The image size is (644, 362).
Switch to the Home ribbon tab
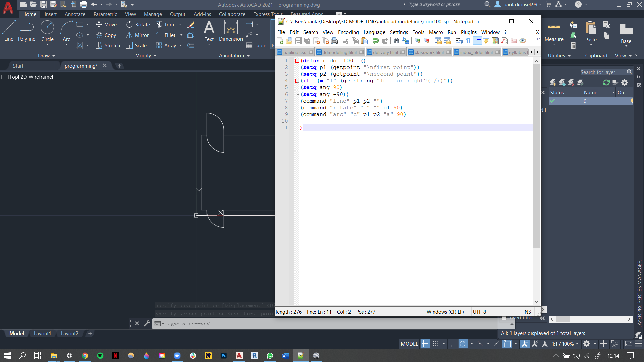click(30, 14)
